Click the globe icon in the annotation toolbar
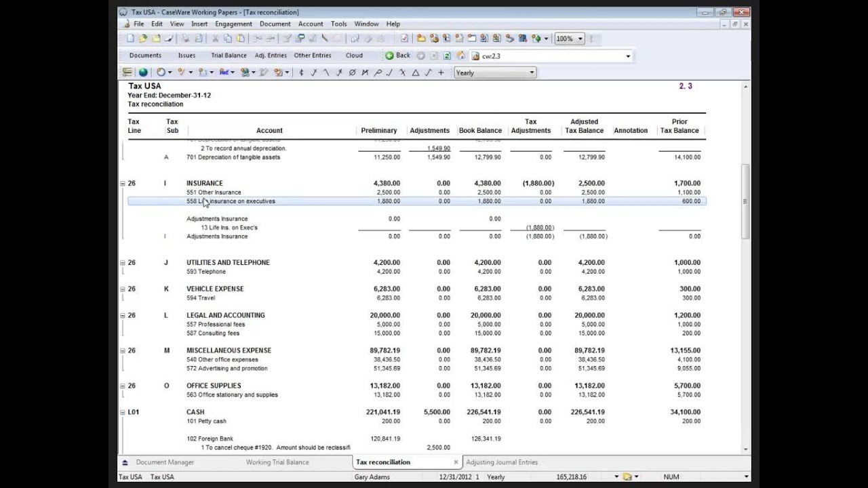This screenshot has height=488, width=868. click(143, 73)
